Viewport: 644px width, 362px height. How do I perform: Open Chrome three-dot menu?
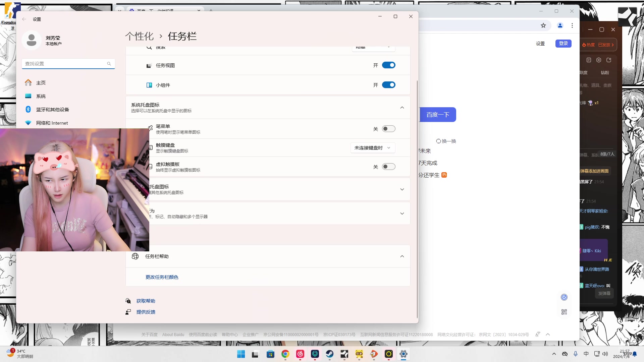tap(572, 25)
